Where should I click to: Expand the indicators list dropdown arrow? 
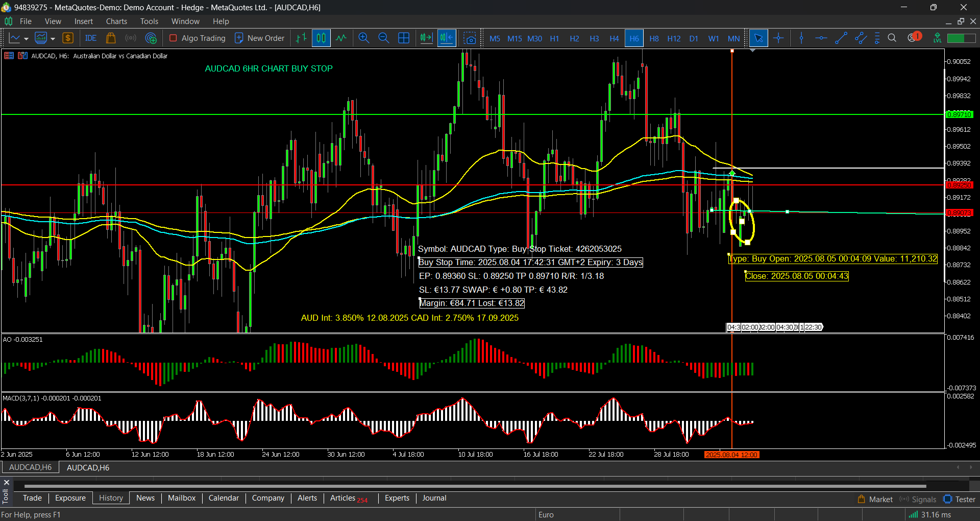coord(53,39)
